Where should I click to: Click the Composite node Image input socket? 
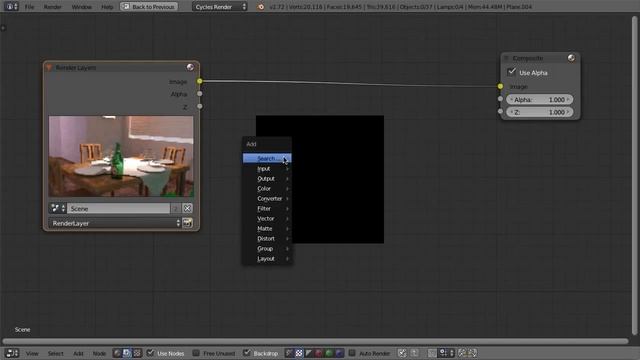[x=500, y=86]
